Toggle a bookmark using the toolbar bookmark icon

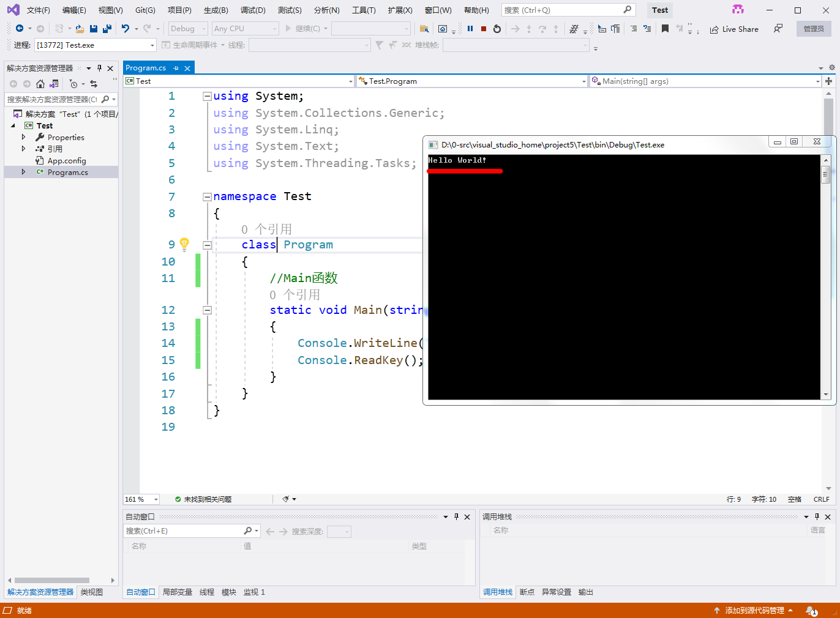pyautogui.click(x=665, y=28)
